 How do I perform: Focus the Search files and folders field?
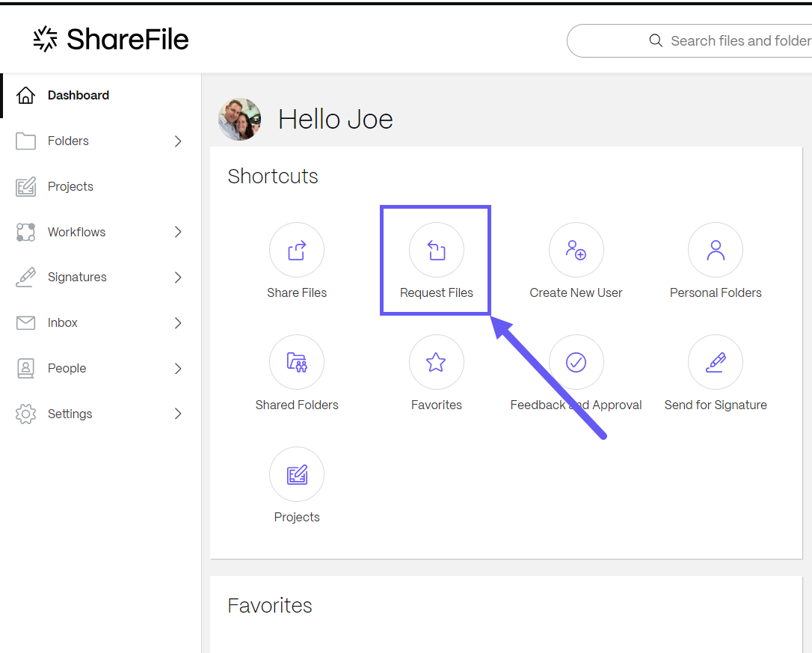pos(689,40)
